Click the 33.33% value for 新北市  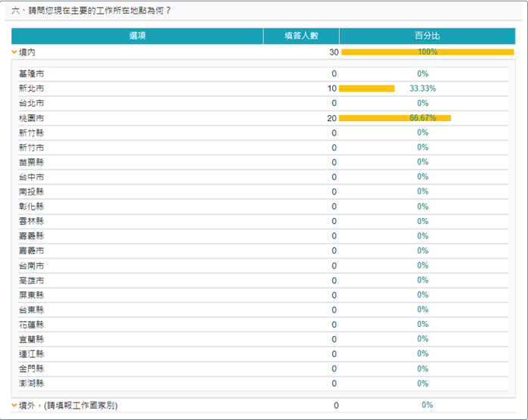coord(422,89)
